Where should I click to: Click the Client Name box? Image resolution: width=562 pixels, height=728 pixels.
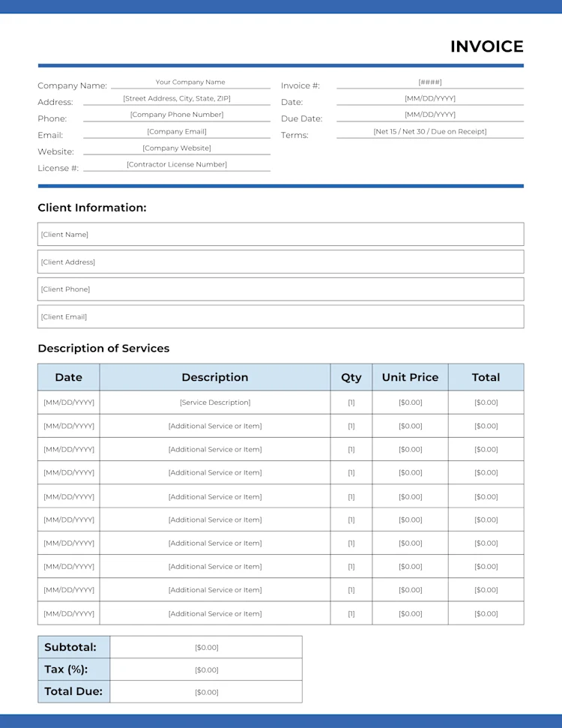(x=281, y=234)
